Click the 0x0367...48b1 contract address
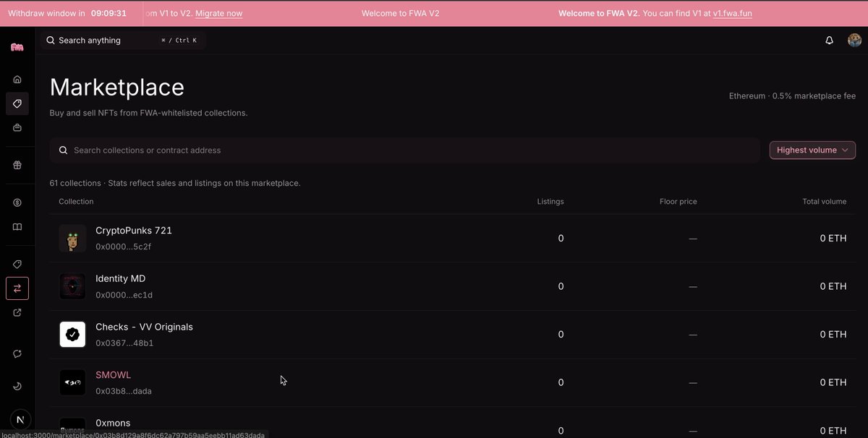Viewport: 868px width, 438px height. (x=124, y=343)
